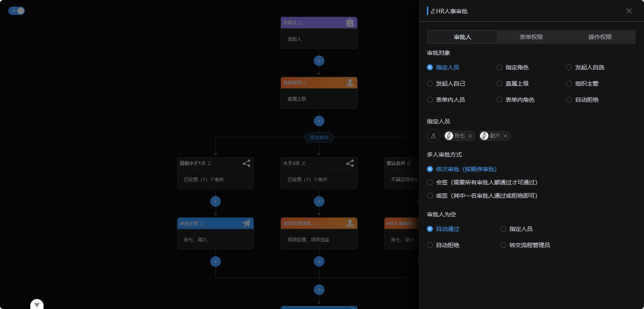Viewport: 644px width, 309px height.
Task: Remove 赵六 from the approver tags
Action: [x=505, y=136]
